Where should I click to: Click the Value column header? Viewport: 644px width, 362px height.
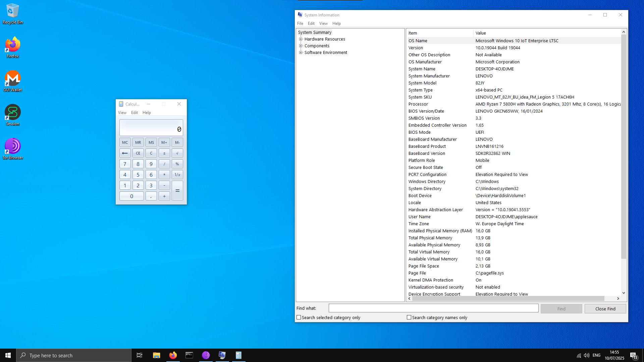pyautogui.click(x=547, y=33)
